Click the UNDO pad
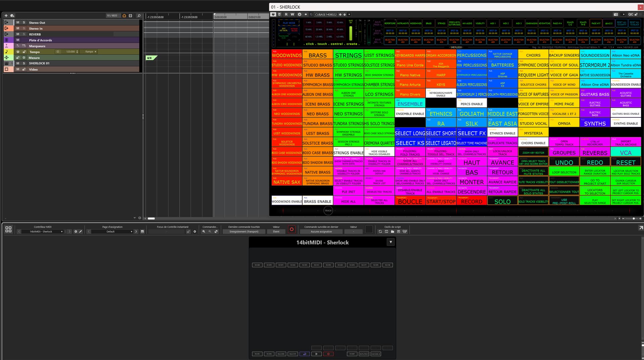The image size is (644, 360). pos(564,162)
